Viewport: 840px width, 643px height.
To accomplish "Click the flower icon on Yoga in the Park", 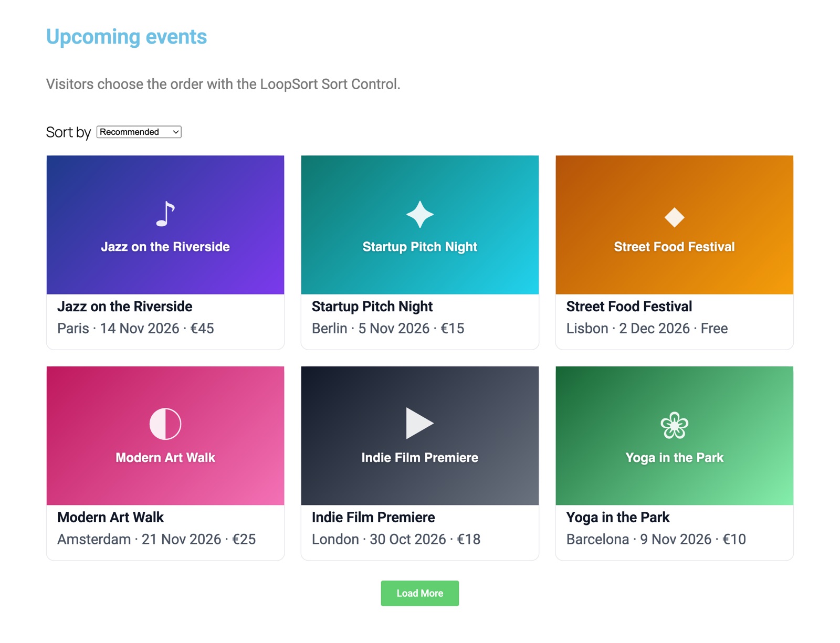I will click(674, 425).
